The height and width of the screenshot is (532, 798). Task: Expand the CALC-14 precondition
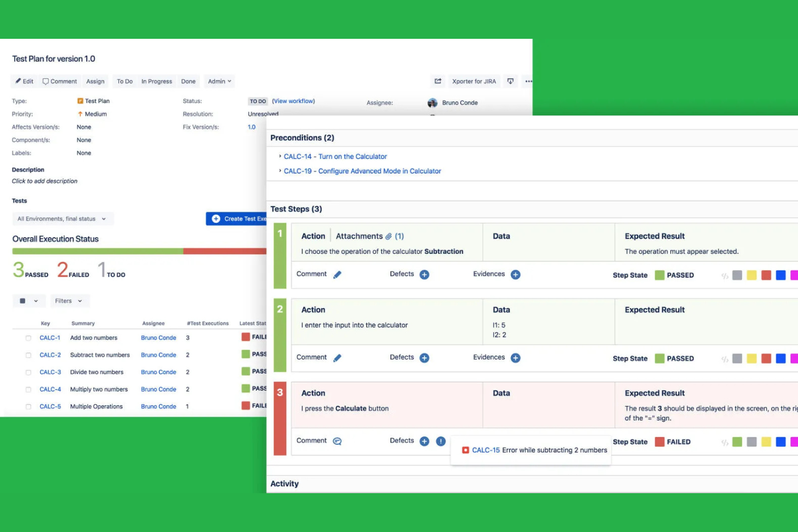click(281, 156)
